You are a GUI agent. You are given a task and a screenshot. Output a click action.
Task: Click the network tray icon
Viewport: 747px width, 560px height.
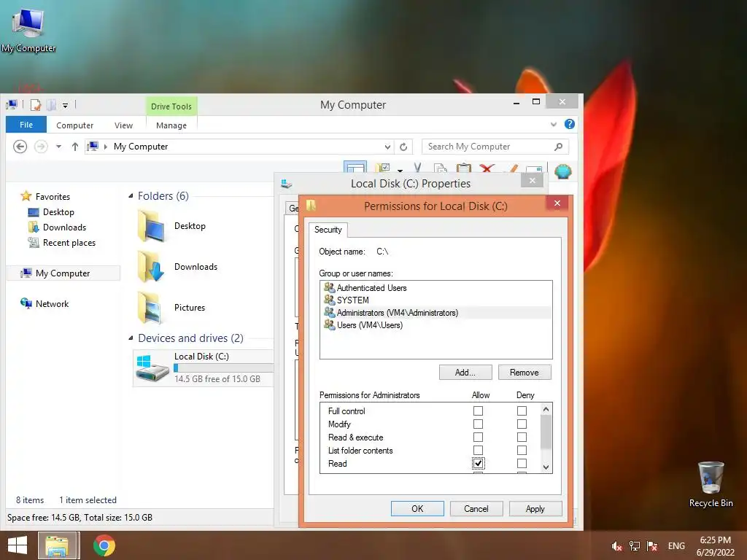634,546
